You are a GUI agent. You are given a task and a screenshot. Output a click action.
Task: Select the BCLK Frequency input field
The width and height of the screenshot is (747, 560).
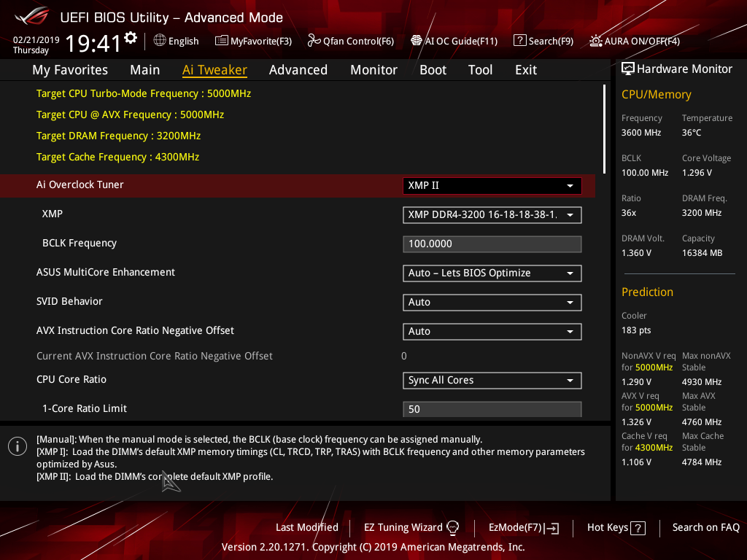[x=492, y=244]
